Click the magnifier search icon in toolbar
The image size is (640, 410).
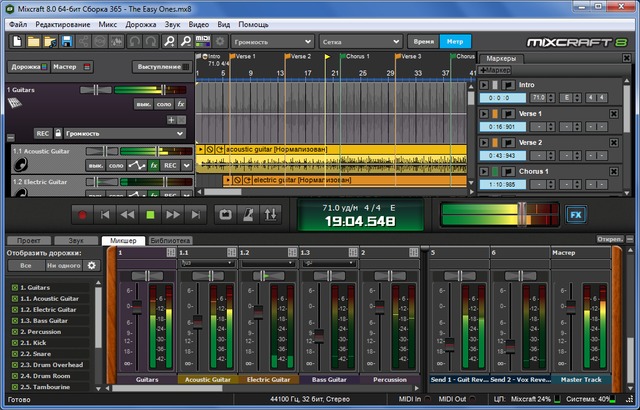170,42
